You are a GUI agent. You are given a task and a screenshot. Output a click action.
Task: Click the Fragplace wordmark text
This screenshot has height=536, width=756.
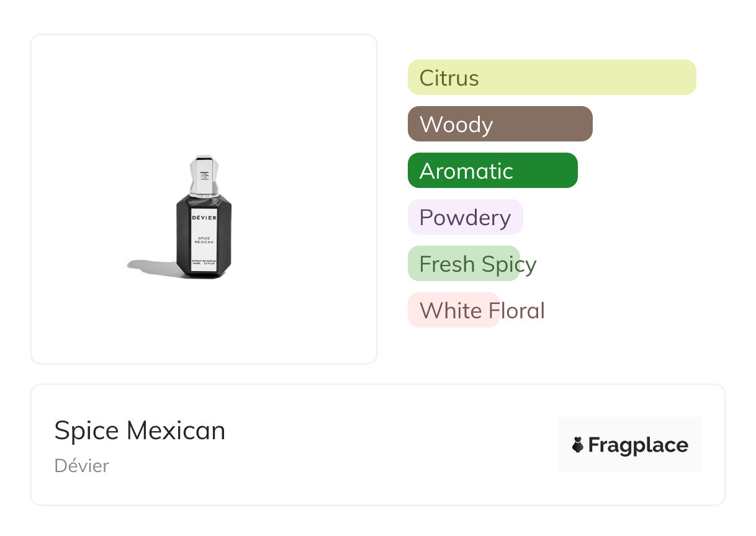(x=638, y=445)
